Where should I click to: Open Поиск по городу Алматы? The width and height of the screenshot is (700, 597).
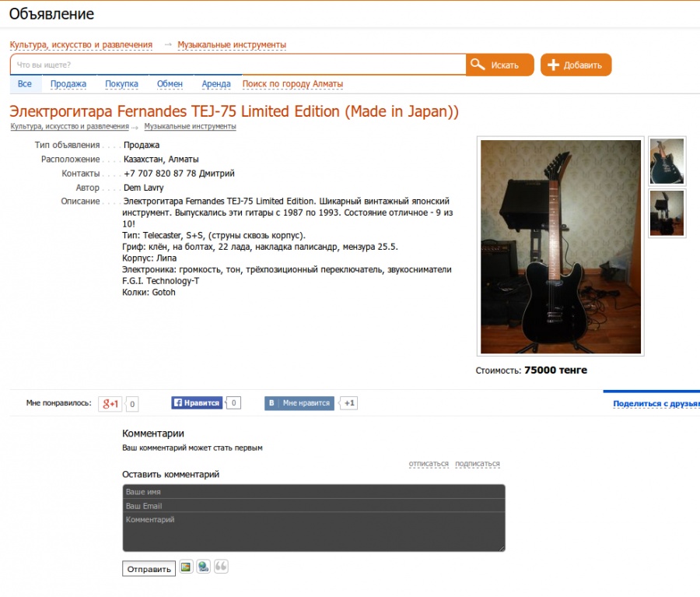292,84
